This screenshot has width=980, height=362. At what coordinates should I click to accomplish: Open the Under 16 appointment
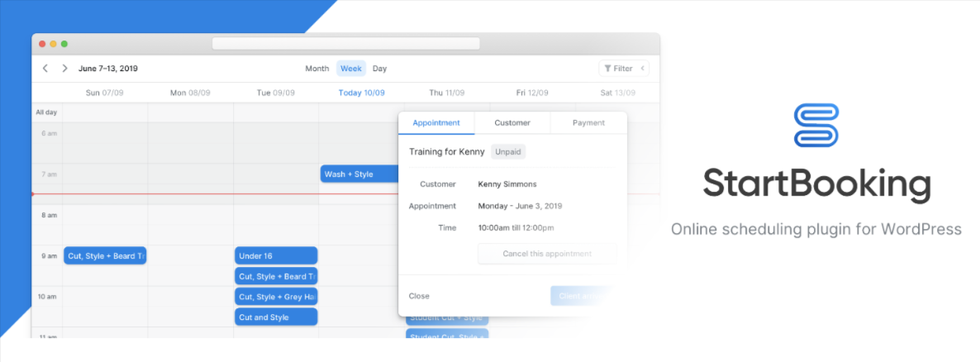[276, 255]
